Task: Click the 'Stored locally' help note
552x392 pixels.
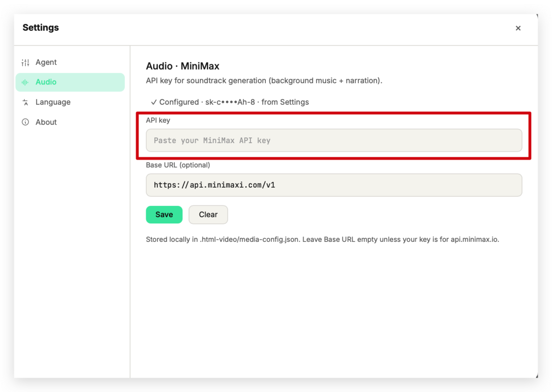Action: coord(323,240)
